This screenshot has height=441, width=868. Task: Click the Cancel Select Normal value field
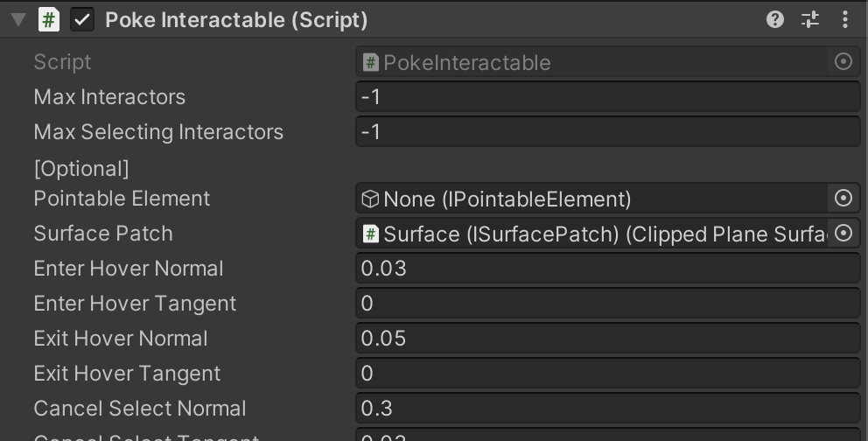pos(607,409)
